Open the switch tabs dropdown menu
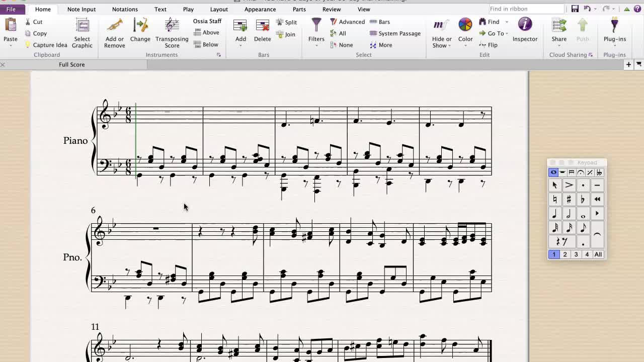 coord(639,64)
